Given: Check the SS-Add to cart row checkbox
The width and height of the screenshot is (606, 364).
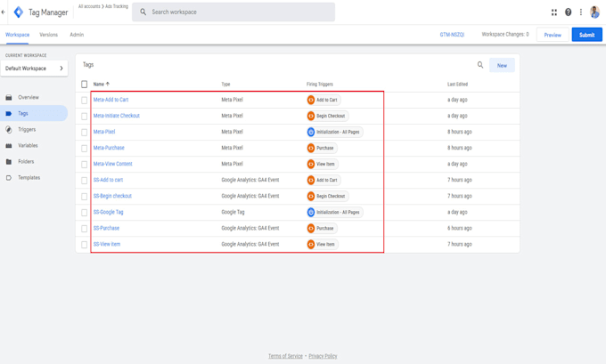Looking at the screenshot, I should click(x=85, y=181).
